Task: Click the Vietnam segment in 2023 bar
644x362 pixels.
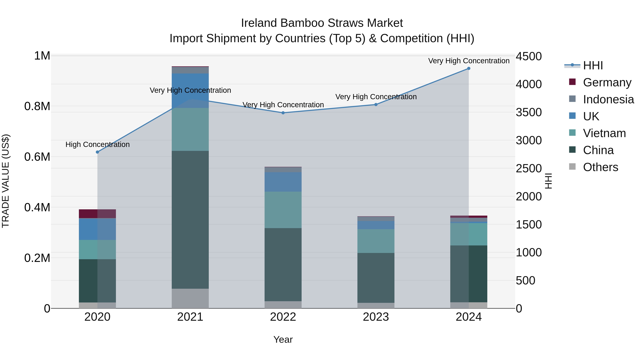Action: 376,241
